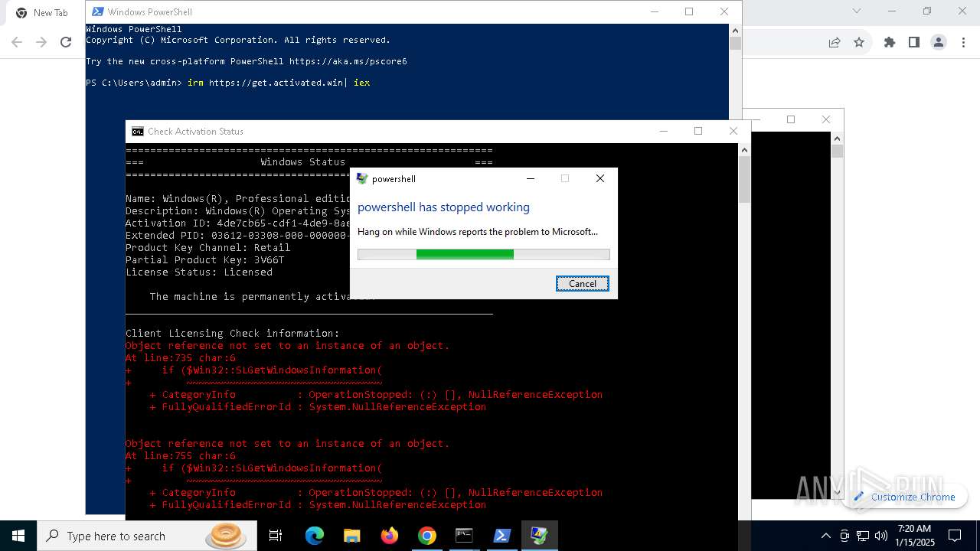Click the taskbar search box
Image resolution: width=980 pixels, height=551 pixels.
tap(147, 536)
